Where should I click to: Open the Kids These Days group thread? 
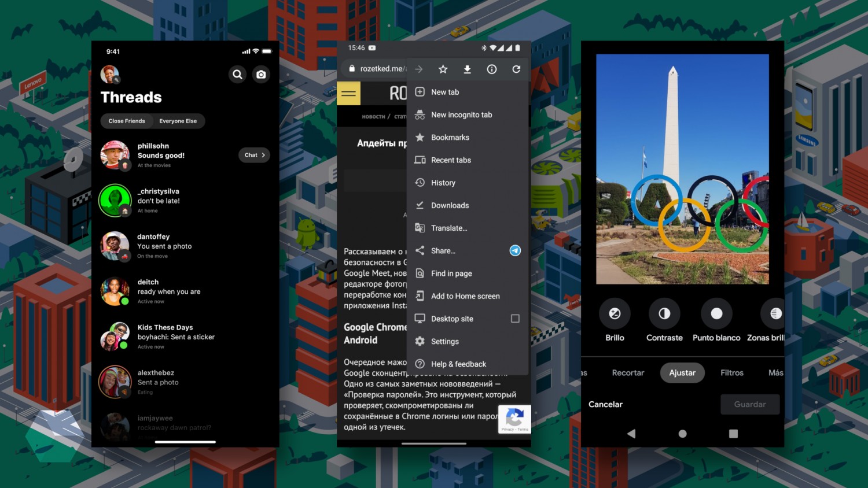[185, 337]
